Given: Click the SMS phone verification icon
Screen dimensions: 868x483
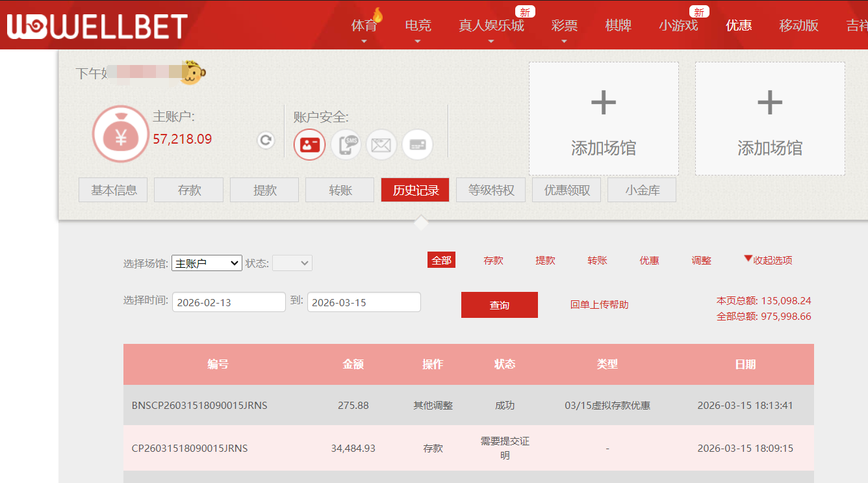Looking at the screenshot, I should 346,144.
